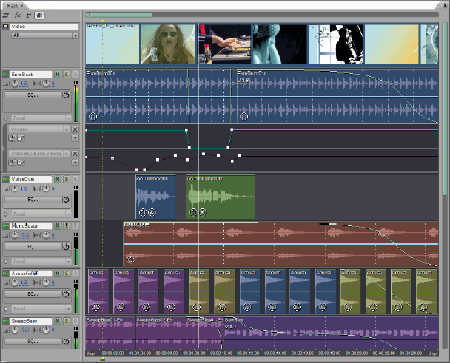
Task: Click the pan knob on the SweepBass track
Action: pos(46,330)
